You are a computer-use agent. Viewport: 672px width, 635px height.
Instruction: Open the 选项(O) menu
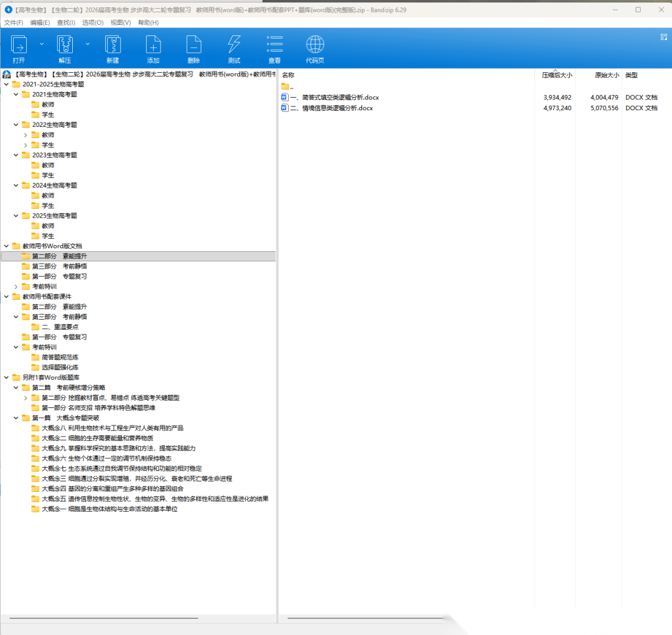(x=93, y=22)
